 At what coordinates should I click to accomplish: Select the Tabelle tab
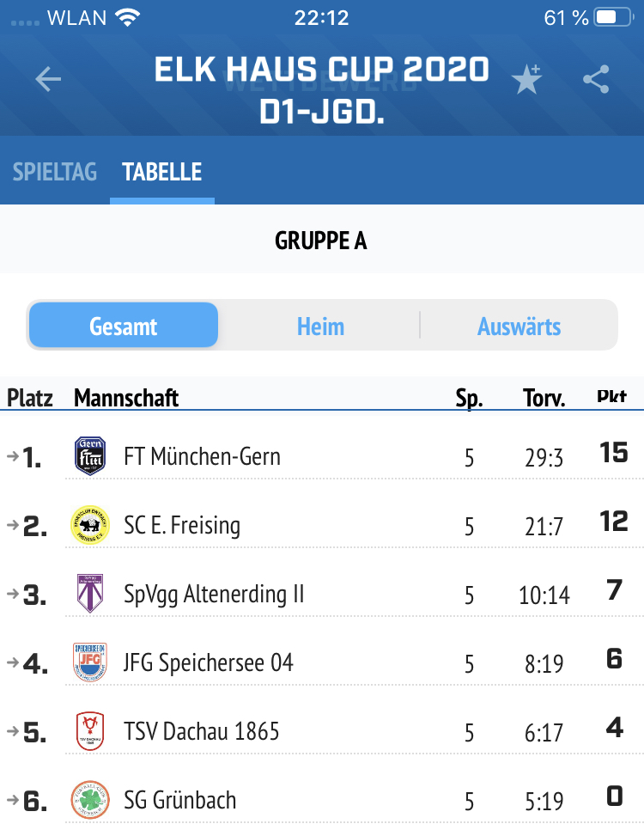point(162,172)
